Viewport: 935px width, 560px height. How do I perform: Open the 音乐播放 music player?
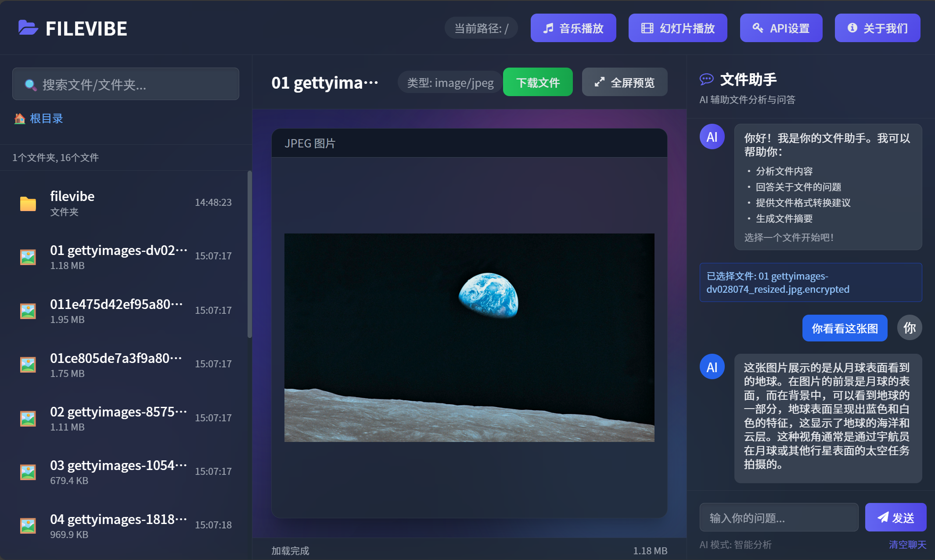[x=573, y=28]
